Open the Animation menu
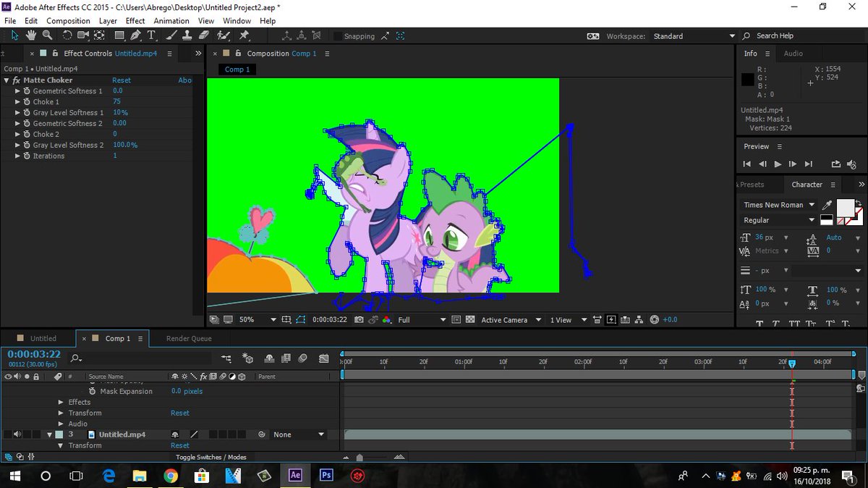Image resolution: width=868 pixels, height=488 pixels. [x=171, y=21]
